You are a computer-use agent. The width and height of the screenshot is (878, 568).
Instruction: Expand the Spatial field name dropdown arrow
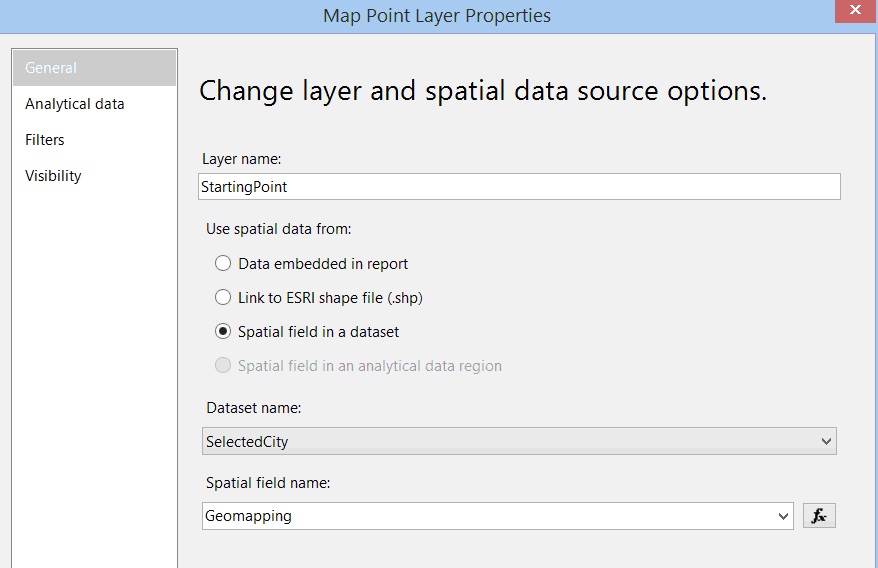(783, 516)
